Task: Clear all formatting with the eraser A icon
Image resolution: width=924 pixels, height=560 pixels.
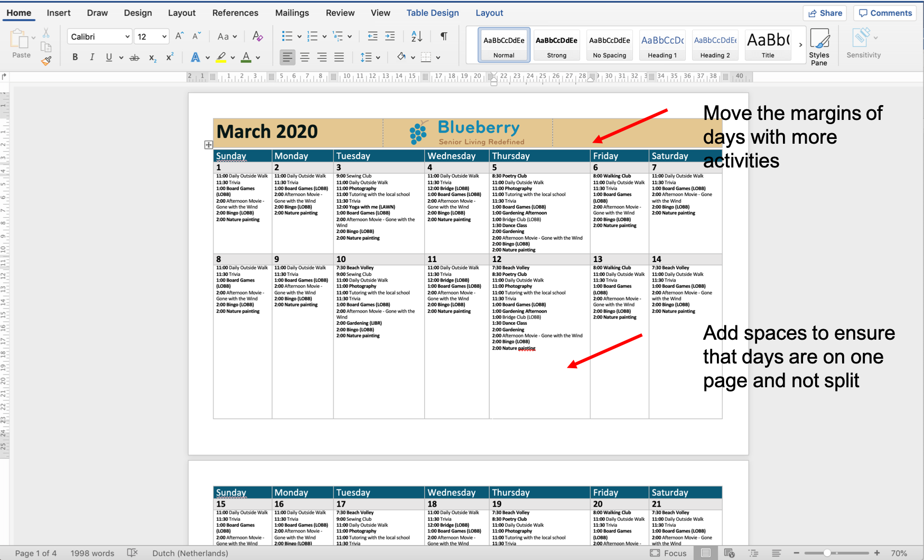Action: coord(257,36)
